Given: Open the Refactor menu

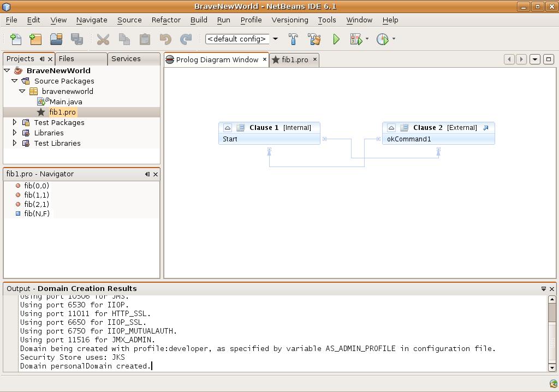Looking at the screenshot, I should pos(166,20).
